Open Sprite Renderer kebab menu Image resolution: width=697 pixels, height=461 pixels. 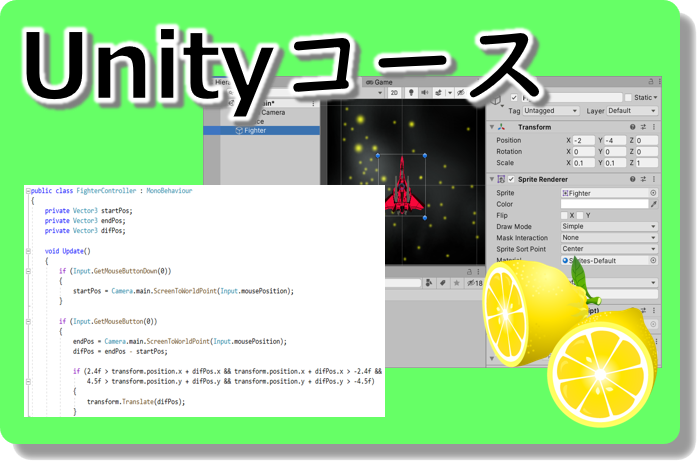click(654, 179)
